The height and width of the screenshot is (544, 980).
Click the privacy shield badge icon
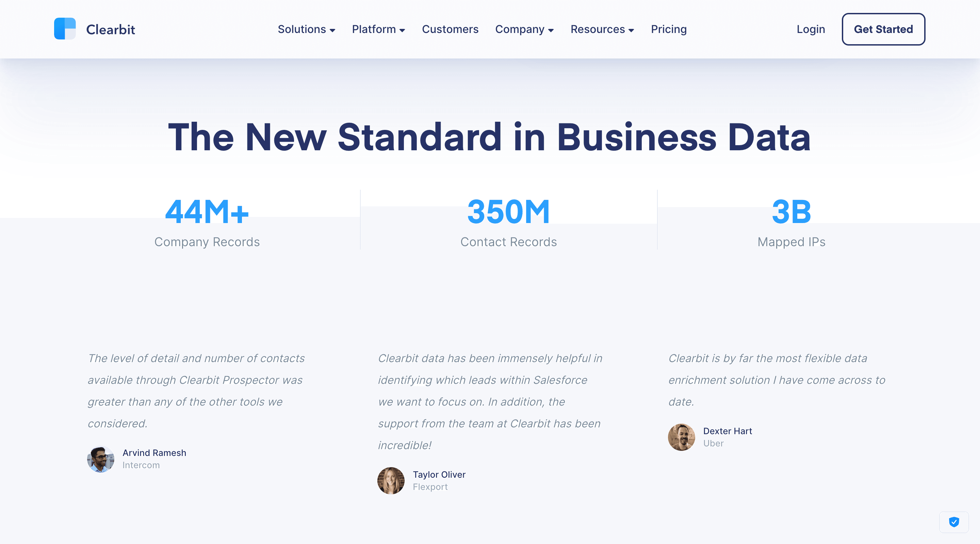[954, 522]
